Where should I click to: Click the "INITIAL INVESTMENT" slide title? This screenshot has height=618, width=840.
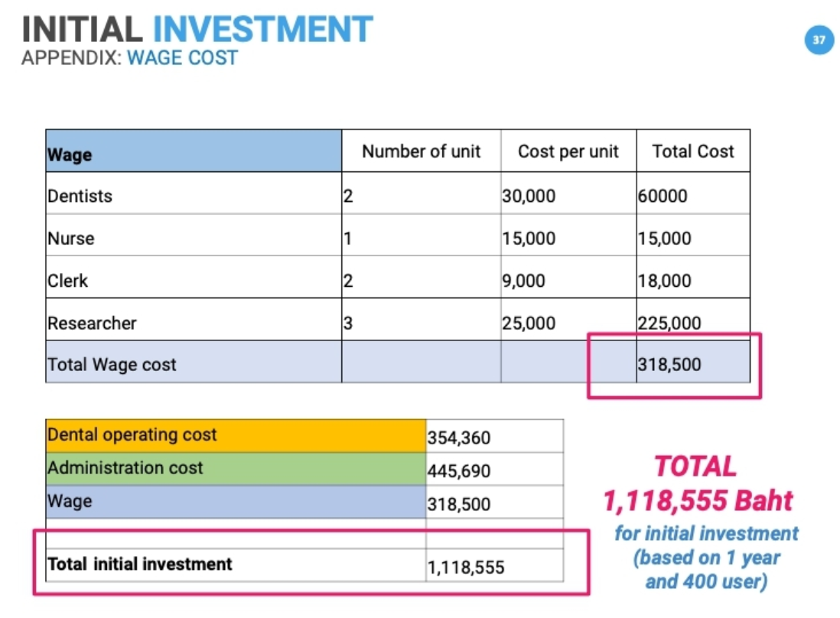[x=197, y=29]
